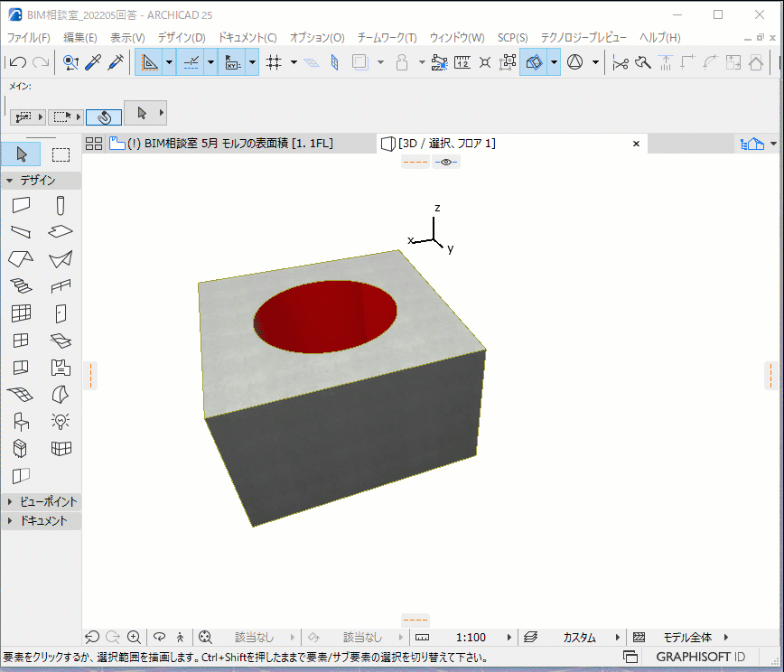This screenshot has height=672, width=784.
Task: Click the Measure ruler tool icon
Action: point(462,62)
